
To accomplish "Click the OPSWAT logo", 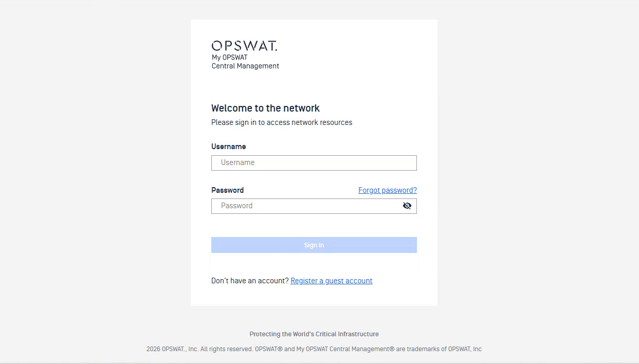I will [244, 46].
